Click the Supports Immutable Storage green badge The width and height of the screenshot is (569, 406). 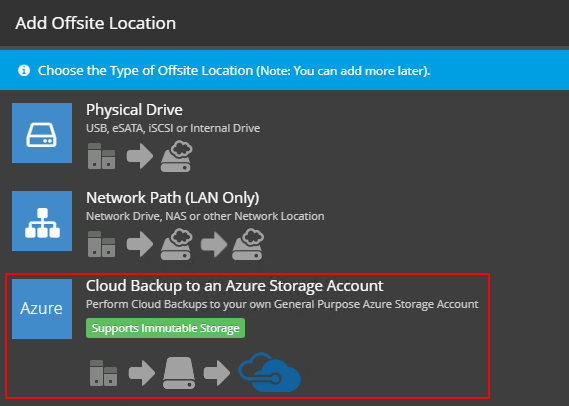click(165, 328)
